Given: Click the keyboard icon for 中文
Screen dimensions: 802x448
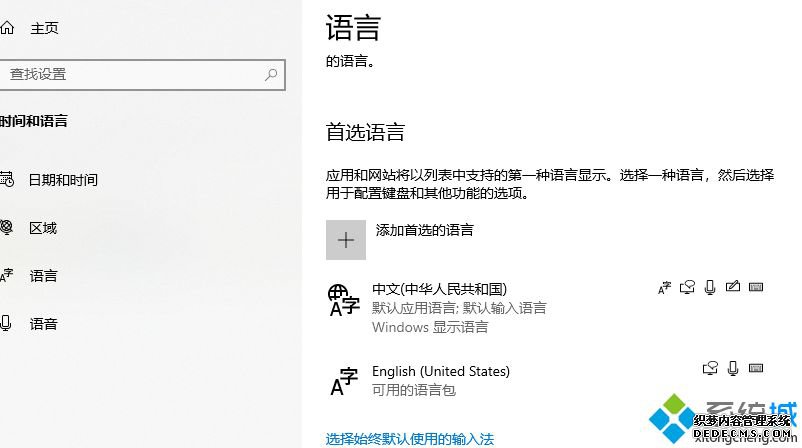Looking at the screenshot, I should pyautogui.click(x=756, y=287).
